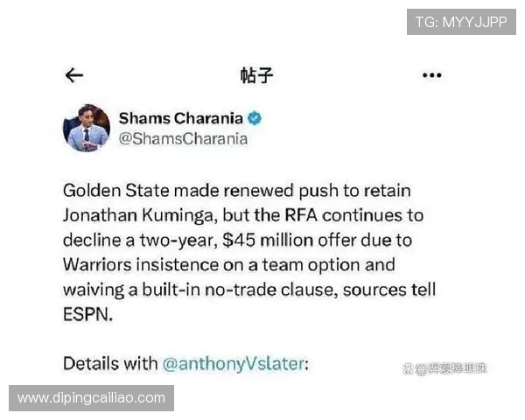Go back using the left arrow

pos(74,75)
